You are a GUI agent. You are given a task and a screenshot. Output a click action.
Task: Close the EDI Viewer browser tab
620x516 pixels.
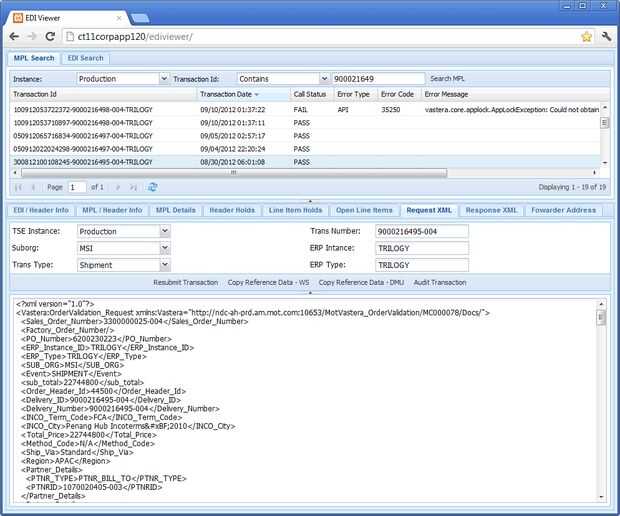point(119,18)
